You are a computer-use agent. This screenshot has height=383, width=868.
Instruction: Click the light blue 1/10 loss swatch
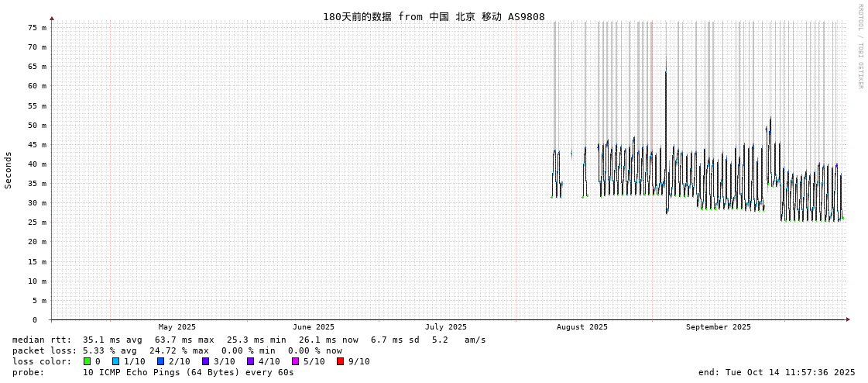115,361
